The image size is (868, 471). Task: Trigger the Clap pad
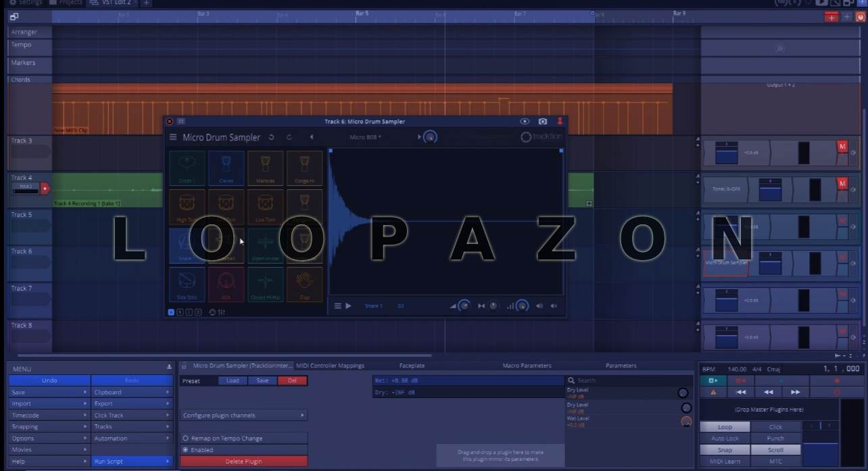click(x=304, y=284)
